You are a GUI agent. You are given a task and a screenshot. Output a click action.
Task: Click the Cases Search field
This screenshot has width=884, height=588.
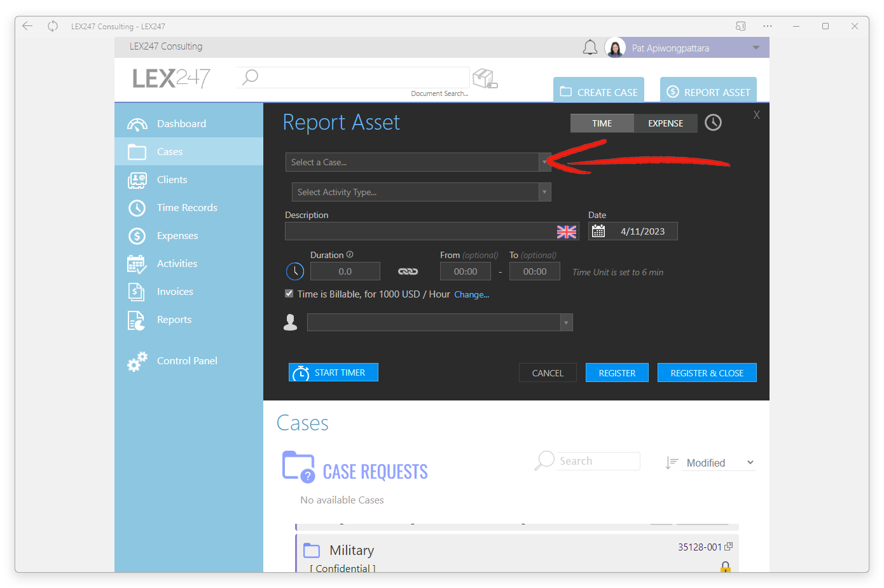pos(598,461)
